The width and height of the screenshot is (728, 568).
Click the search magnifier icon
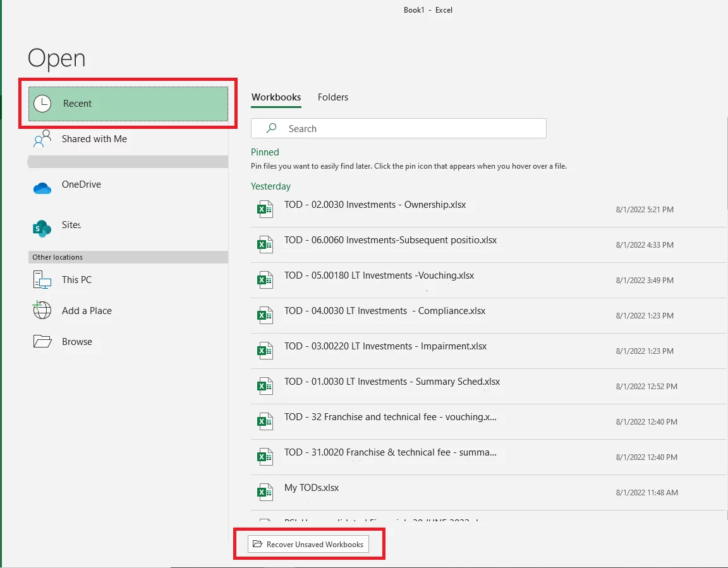270,128
